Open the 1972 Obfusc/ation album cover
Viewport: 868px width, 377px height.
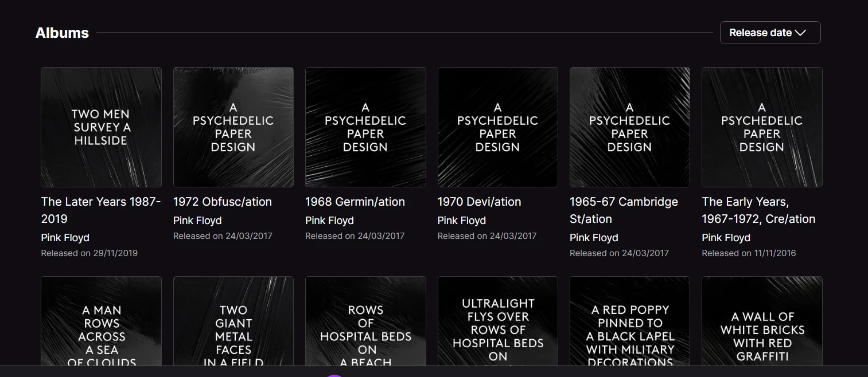233,127
